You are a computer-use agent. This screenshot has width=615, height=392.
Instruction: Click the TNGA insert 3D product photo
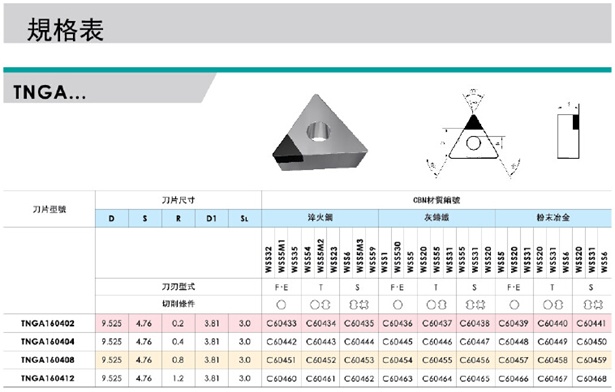[320, 133]
